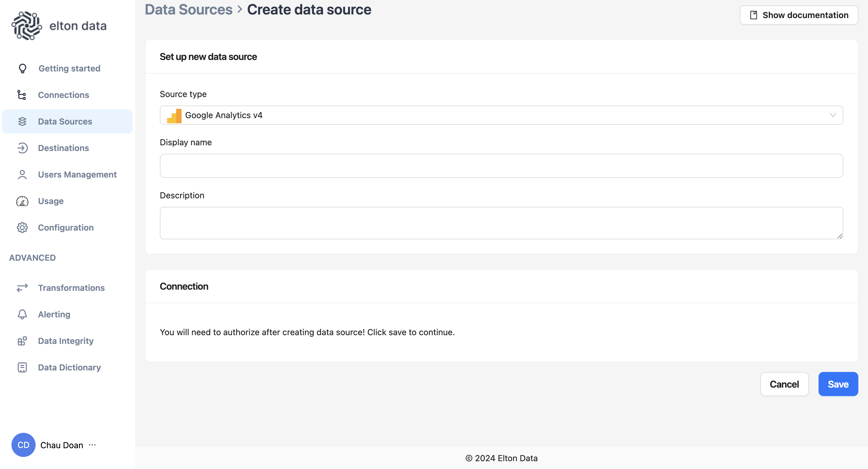Open Users Management in sidebar

77,175
